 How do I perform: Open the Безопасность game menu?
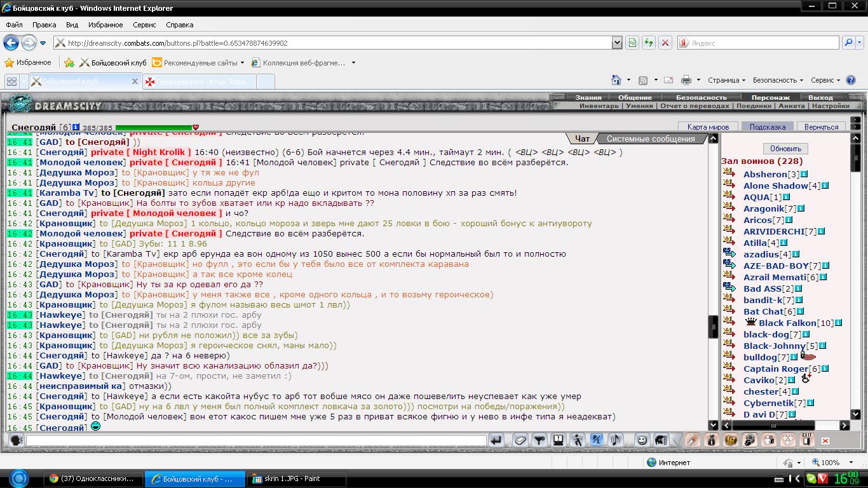pyautogui.click(x=702, y=97)
